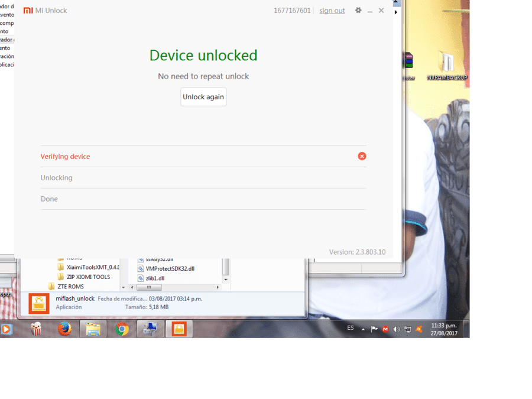532x399 pixels.
Task: Click account ID 1677167601
Action: (292, 11)
